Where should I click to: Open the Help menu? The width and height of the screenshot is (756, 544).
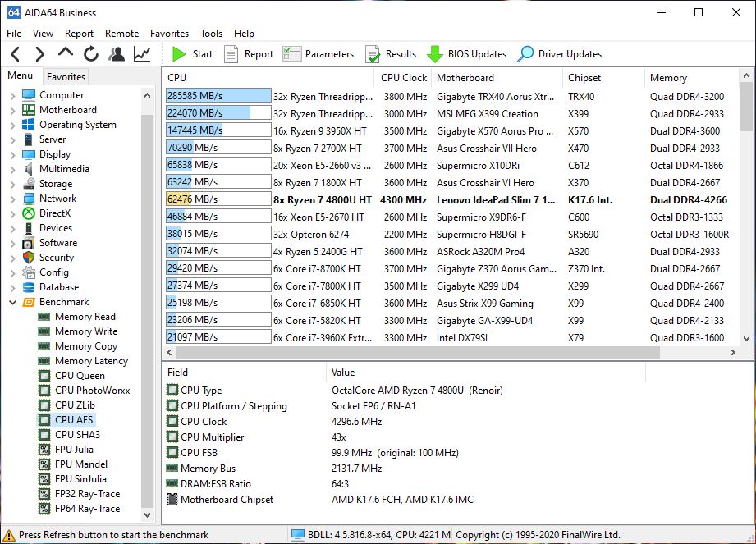point(244,34)
